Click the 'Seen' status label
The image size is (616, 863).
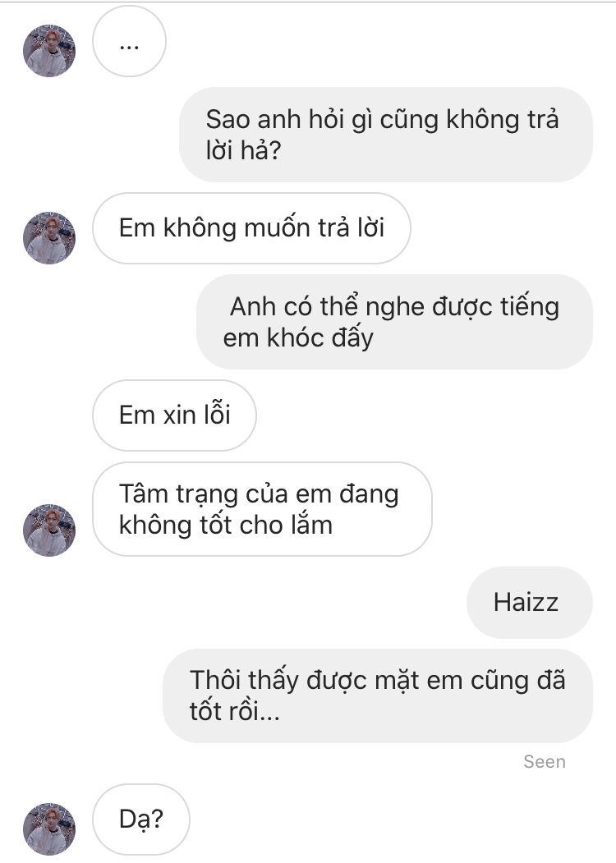[545, 762]
